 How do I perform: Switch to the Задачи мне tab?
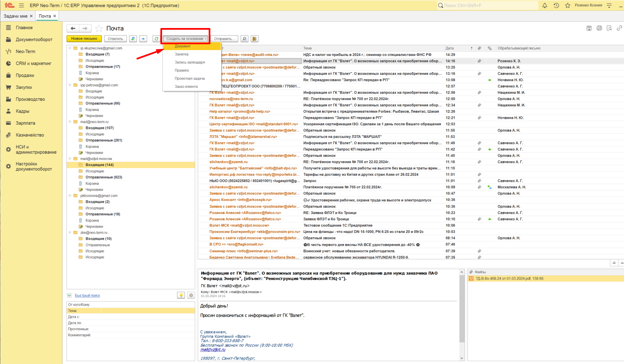[x=16, y=16]
